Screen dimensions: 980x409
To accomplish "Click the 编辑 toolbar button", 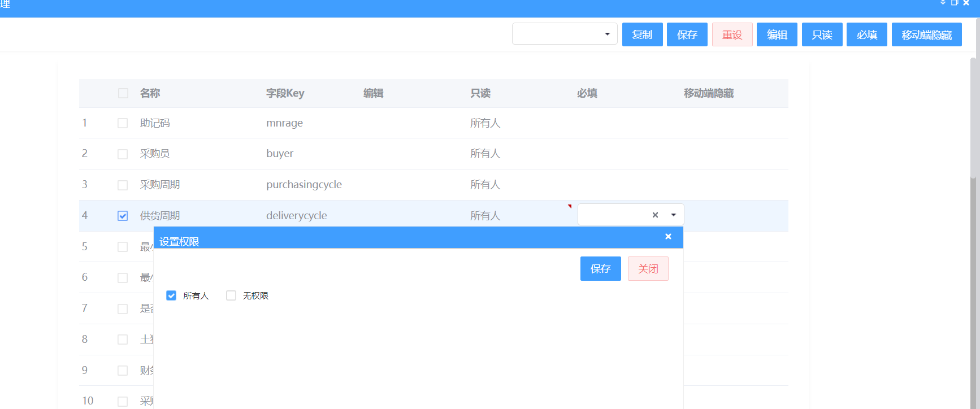I will pos(777,34).
